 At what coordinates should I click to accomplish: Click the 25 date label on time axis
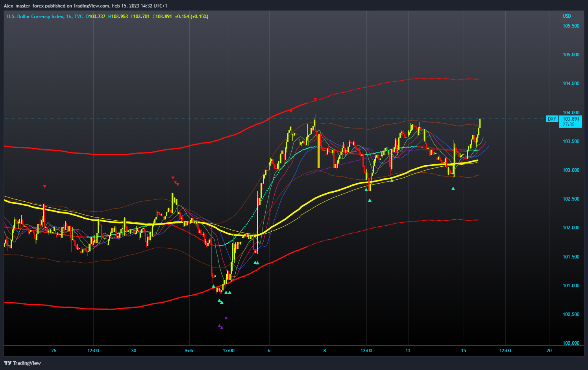coord(54,351)
